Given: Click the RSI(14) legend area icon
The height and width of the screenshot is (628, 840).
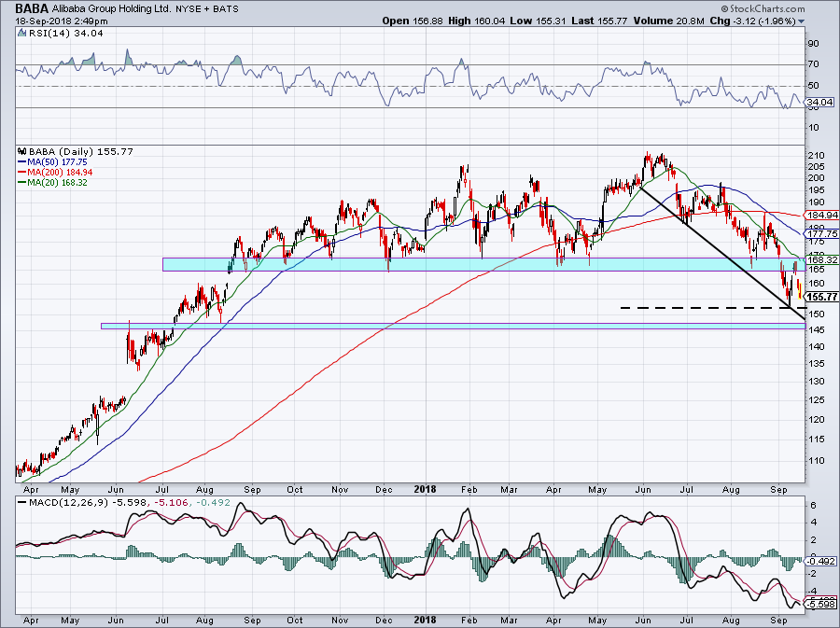Looking at the screenshot, I should (22, 33).
